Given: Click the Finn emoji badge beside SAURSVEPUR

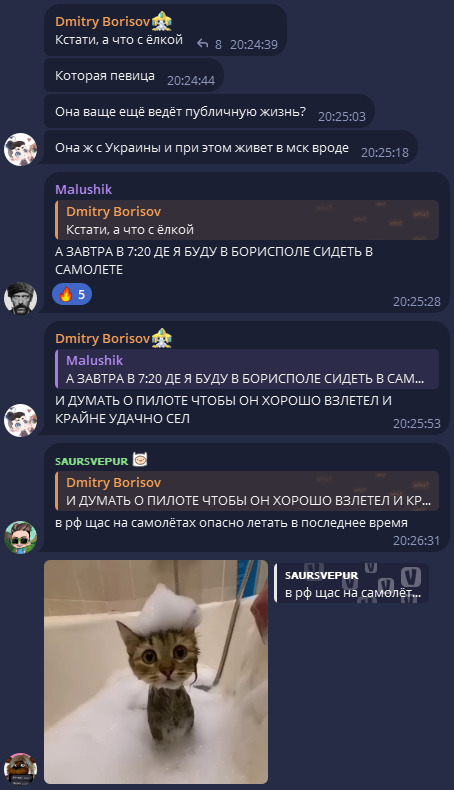Looking at the screenshot, I should click(x=140, y=460).
